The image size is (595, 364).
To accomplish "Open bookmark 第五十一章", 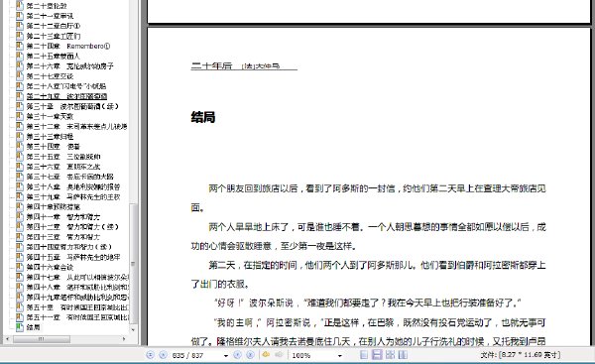I will pyautogui.click(x=77, y=317).
